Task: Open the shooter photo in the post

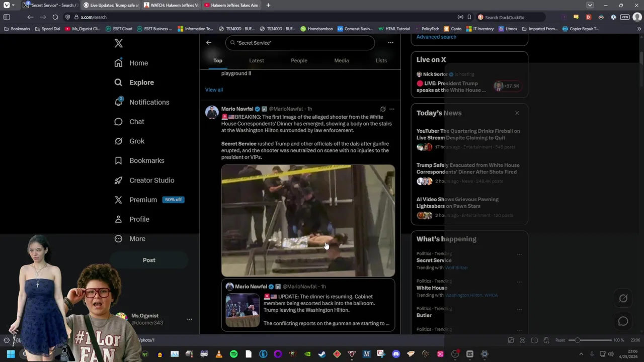Action: pyautogui.click(x=308, y=221)
